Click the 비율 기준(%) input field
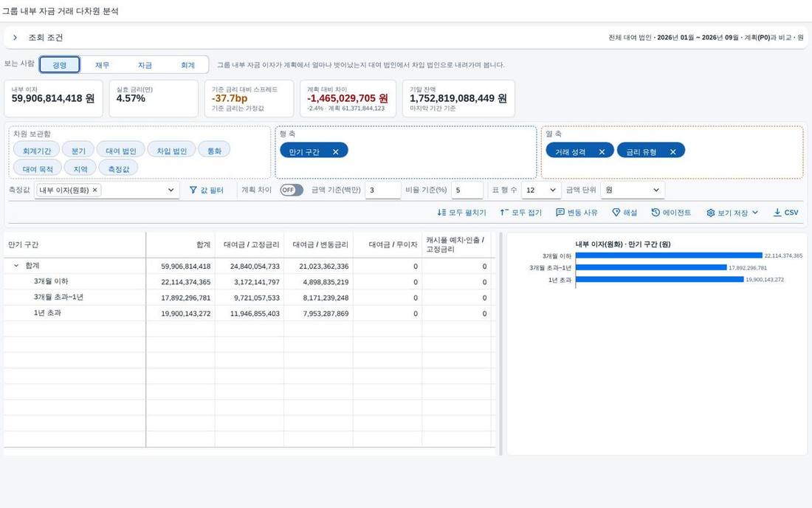Image resolution: width=812 pixels, height=508 pixels. [x=467, y=190]
